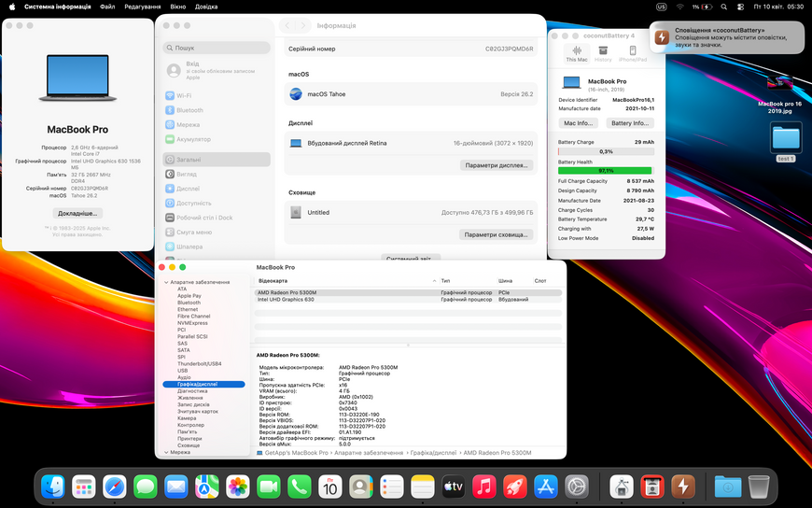The image size is (812, 508).
Task: Click the Battery Charge 0,3% progress bar
Action: click(x=606, y=151)
